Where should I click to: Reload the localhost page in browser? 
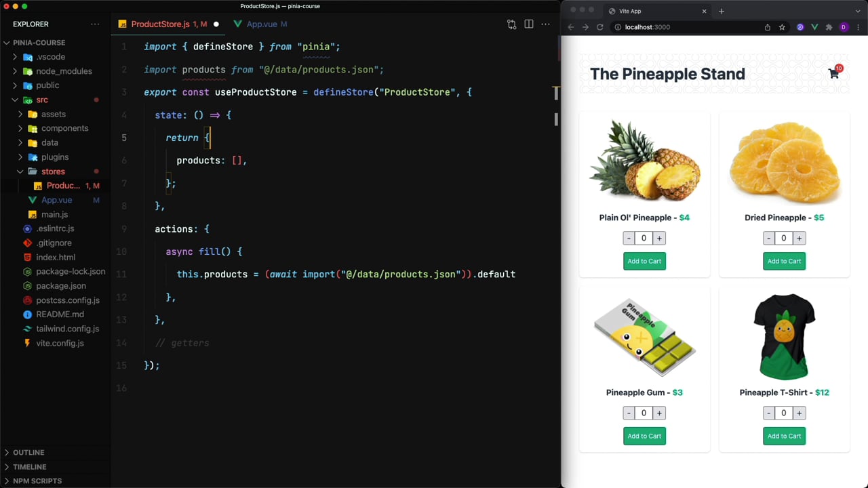(x=599, y=27)
